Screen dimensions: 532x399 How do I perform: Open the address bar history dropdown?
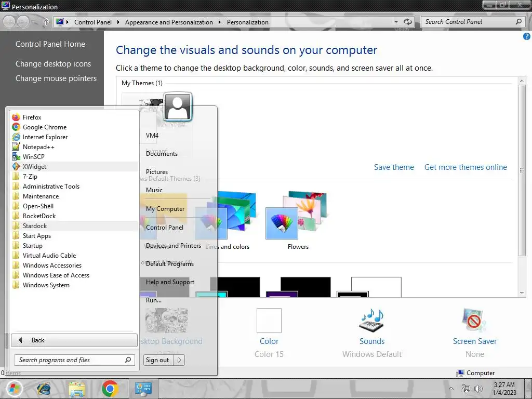(x=396, y=22)
